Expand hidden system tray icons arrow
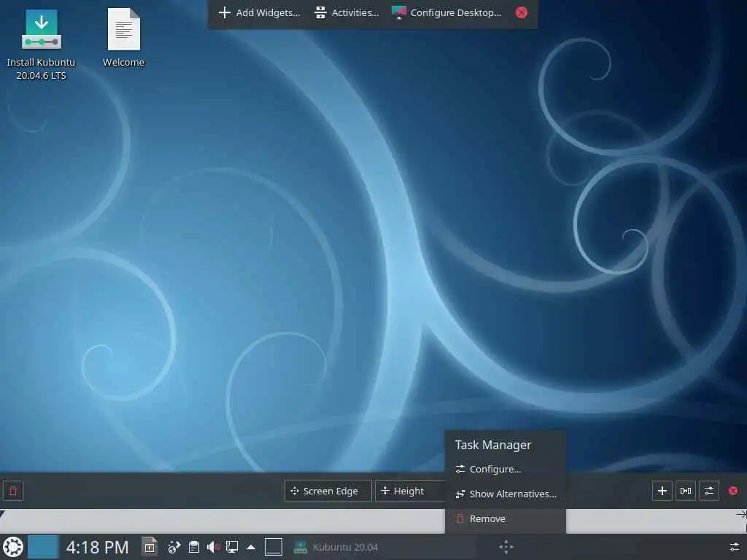The image size is (747, 560). [251, 547]
